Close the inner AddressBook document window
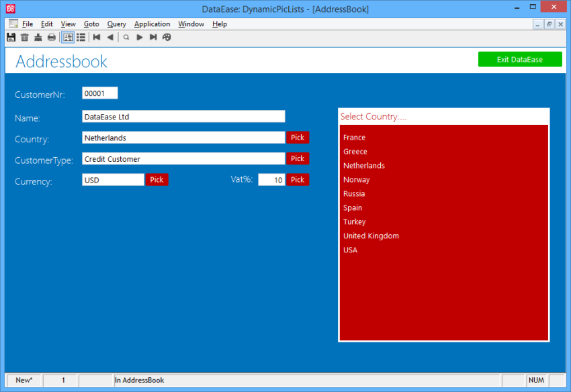Screen dimensions: 571x392 561,24
